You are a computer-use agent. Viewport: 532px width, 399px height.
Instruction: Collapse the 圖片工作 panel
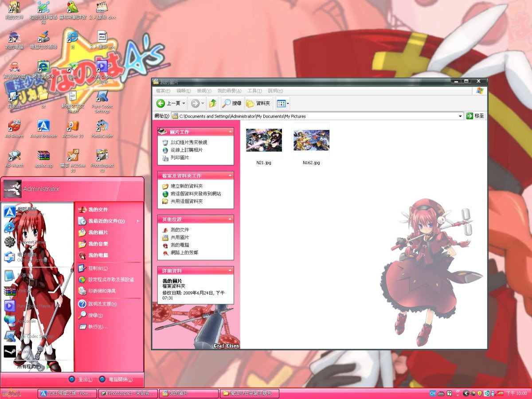coord(231,132)
